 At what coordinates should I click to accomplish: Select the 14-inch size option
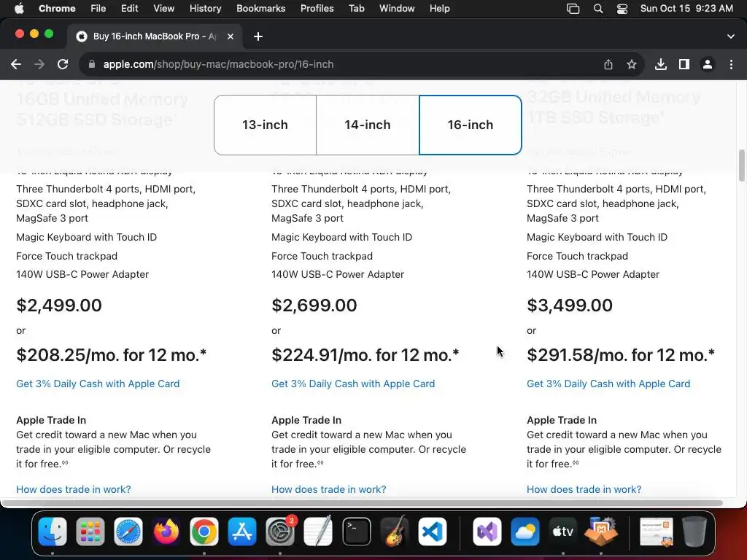(368, 125)
